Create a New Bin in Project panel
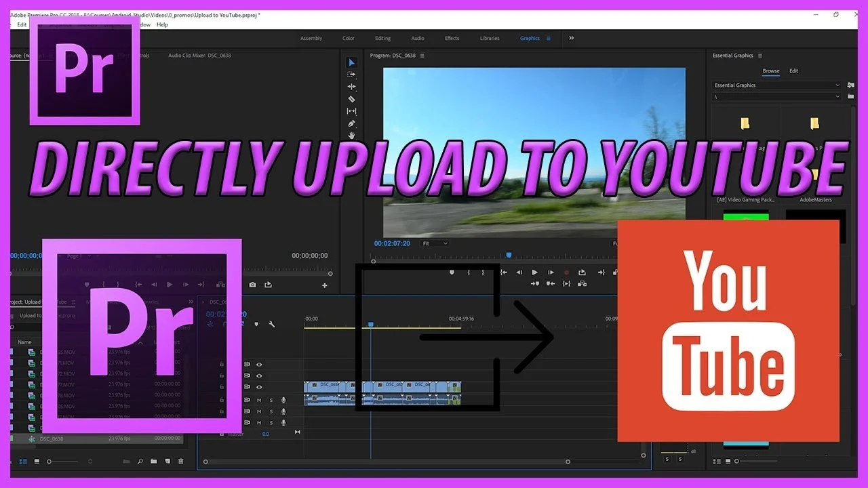Image resolution: width=868 pixels, height=488 pixels. pos(154,462)
